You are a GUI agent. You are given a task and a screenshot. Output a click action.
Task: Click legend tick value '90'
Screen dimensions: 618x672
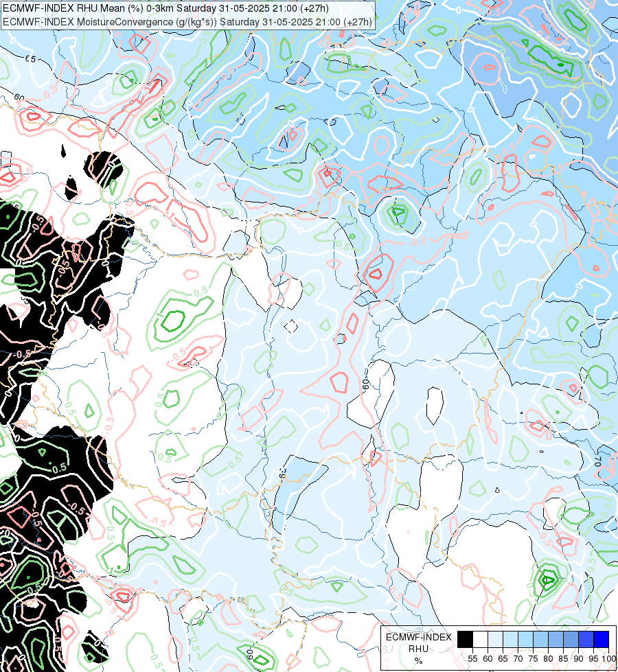tap(578, 659)
